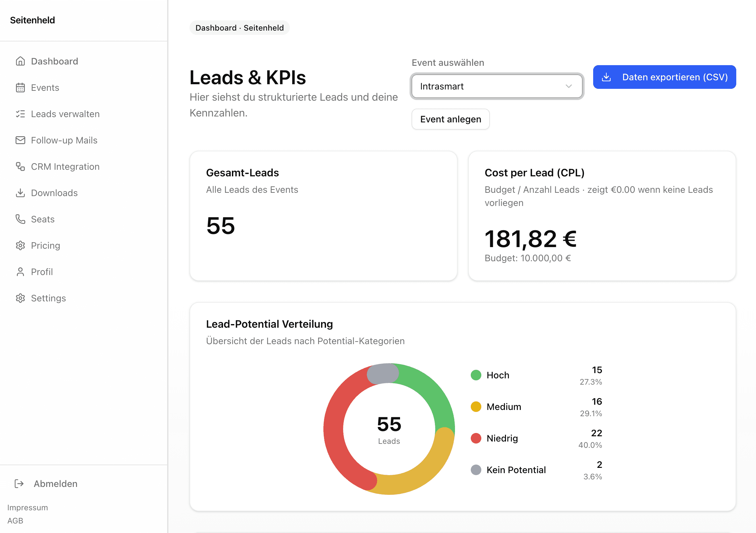Open the Impressum link

click(x=28, y=507)
